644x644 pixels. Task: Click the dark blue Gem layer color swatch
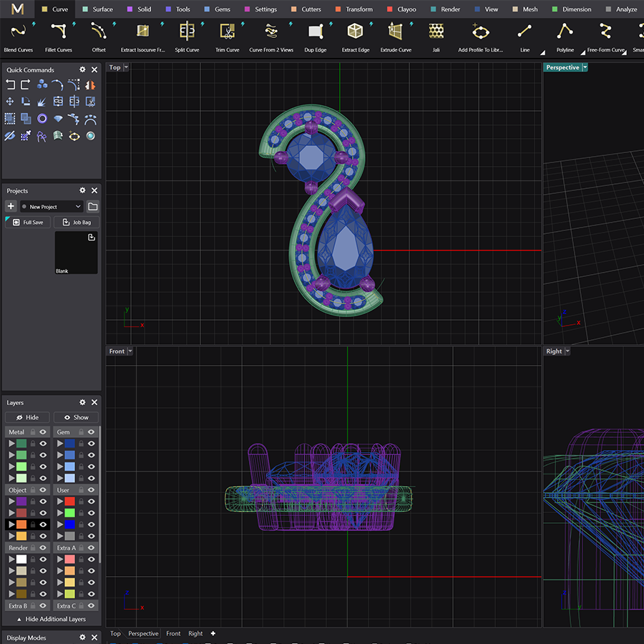click(69, 444)
